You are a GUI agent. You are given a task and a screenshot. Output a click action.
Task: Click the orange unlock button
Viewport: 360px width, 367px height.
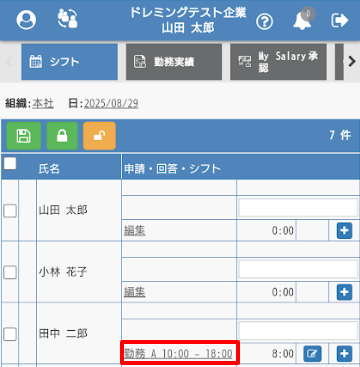99,136
